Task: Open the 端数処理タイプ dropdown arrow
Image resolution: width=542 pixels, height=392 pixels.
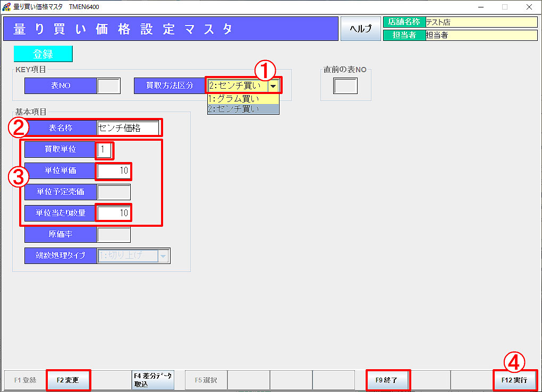Action: pos(163,256)
